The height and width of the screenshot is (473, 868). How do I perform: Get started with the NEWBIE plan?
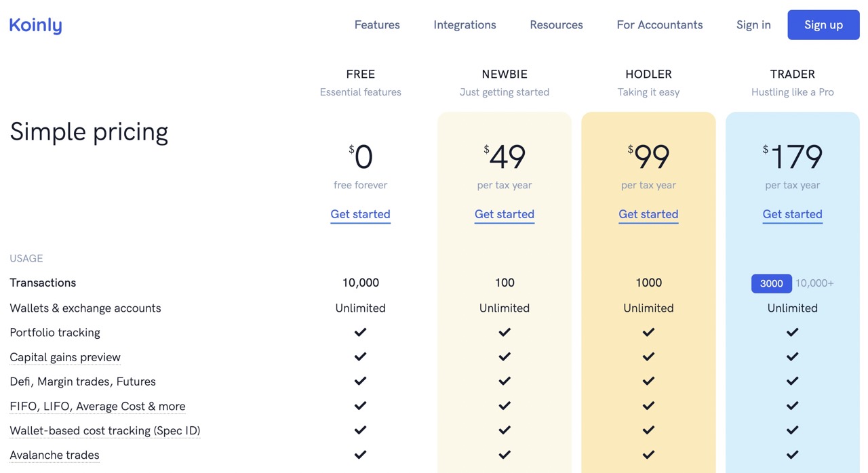[x=504, y=214]
